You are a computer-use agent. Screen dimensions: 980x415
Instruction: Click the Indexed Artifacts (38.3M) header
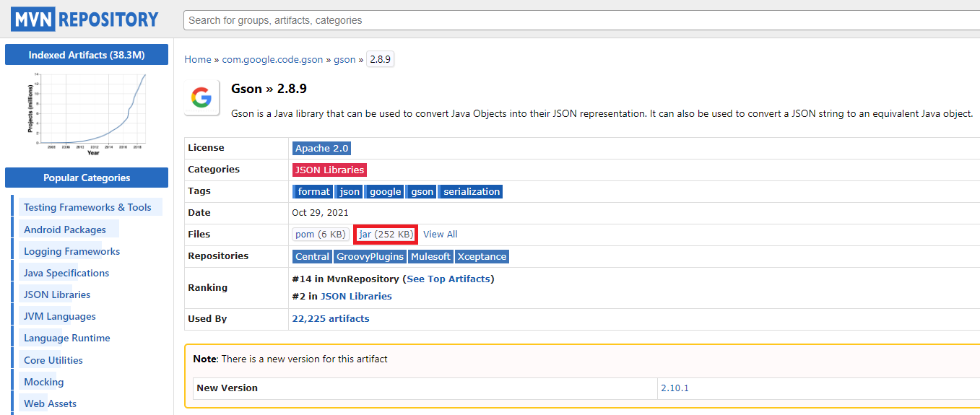(87, 55)
